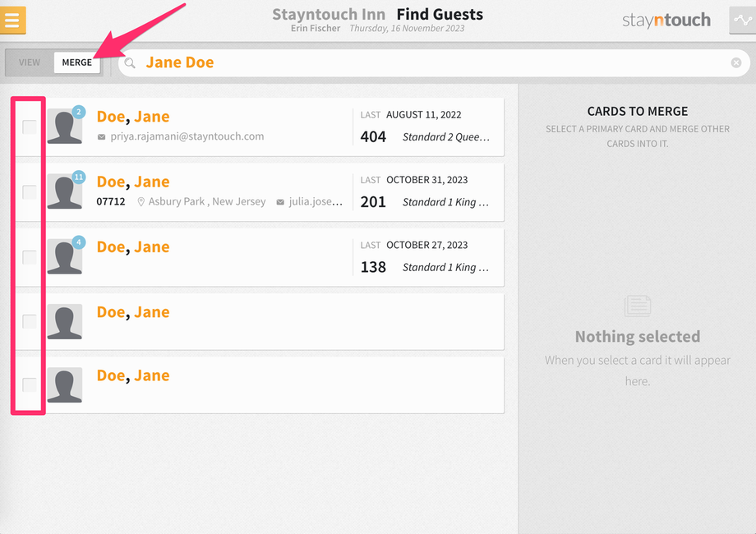The height and width of the screenshot is (534, 756).
Task: Switch to the MERGE tab
Action: [76, 62]
